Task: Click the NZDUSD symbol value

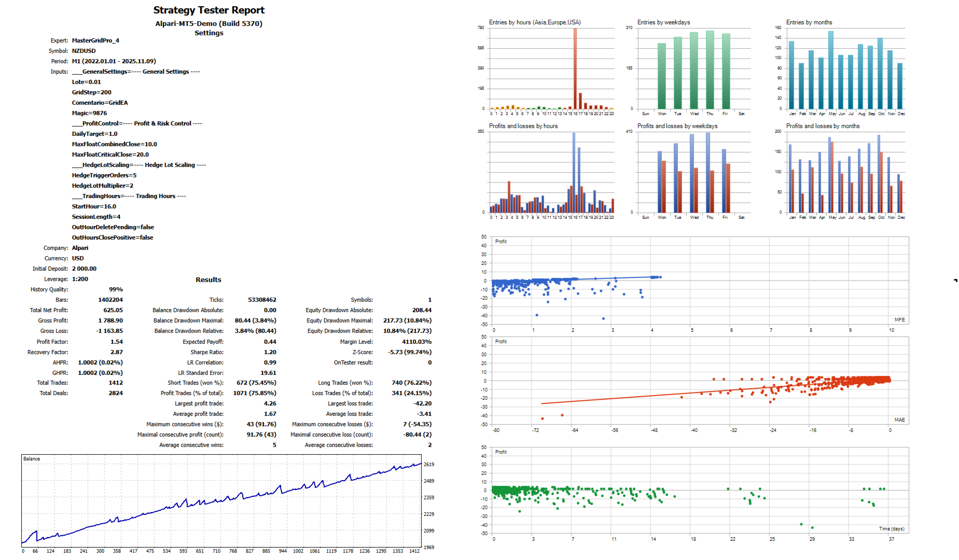Action: tap(84, 51)
